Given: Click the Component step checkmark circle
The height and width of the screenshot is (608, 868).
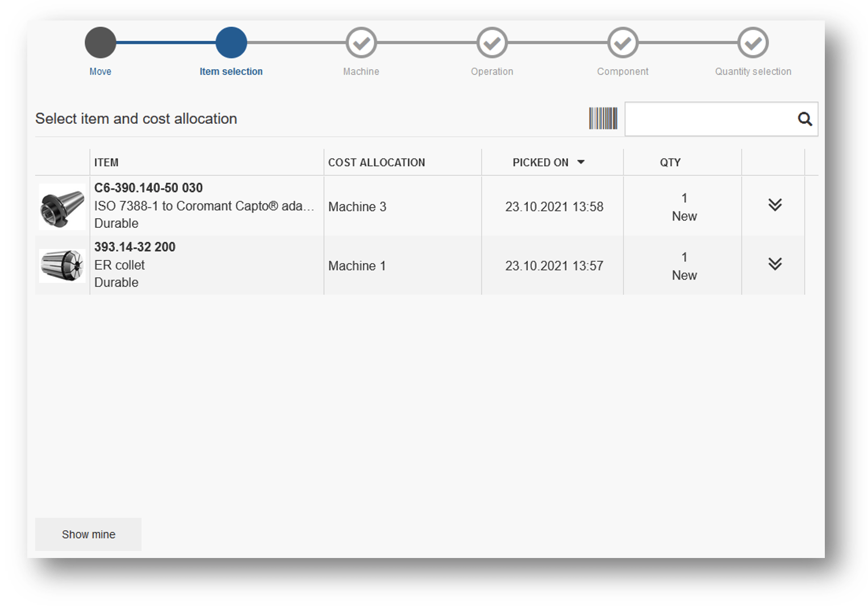Looking at the screenshot, I should [x=623, y=43].
